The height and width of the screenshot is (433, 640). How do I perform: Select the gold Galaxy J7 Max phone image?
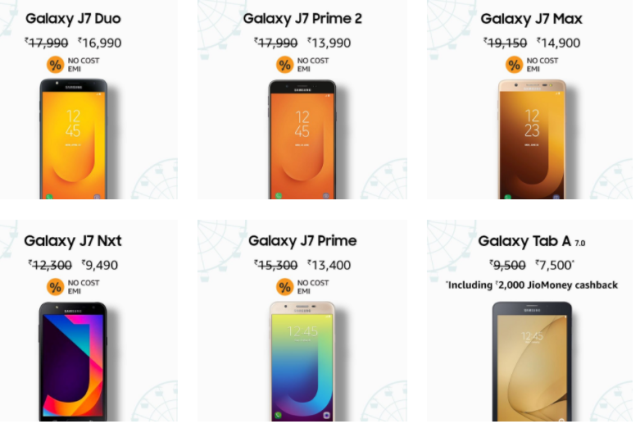point(532,139)
